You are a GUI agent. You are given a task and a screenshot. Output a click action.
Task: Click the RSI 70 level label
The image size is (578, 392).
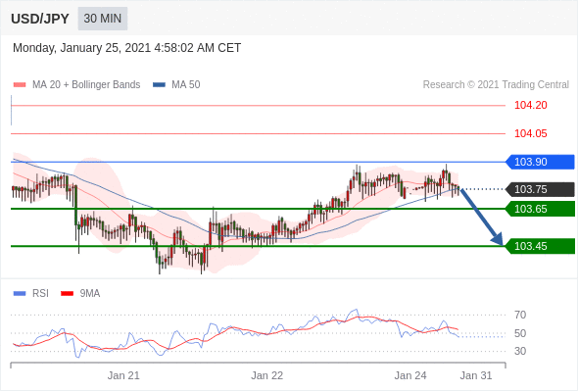tap(520, 315)
